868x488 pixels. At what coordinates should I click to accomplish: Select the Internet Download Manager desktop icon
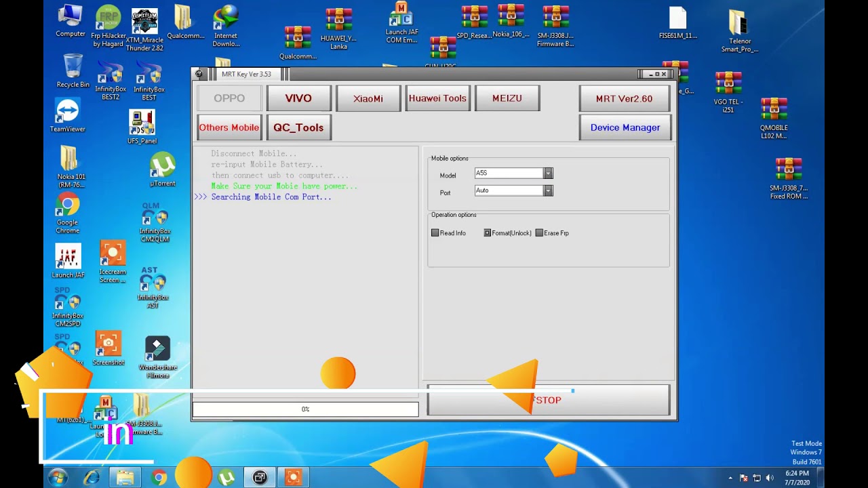[x=226, y=26]
